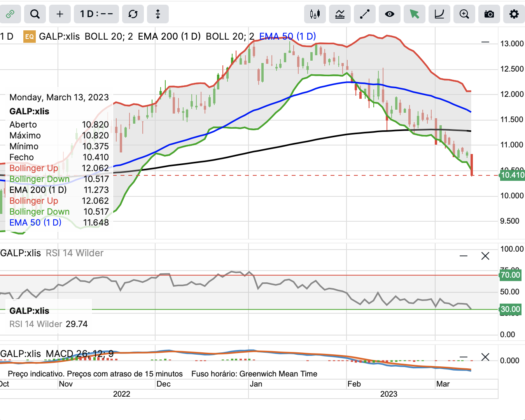Select the line drawing tool

point(365,14)
